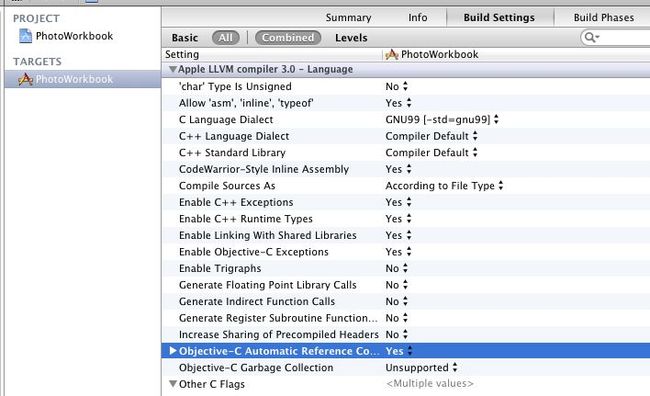This screenshot has width=650, height=396.
Task: Select the Levels view option
Action: tap(351, 38)
